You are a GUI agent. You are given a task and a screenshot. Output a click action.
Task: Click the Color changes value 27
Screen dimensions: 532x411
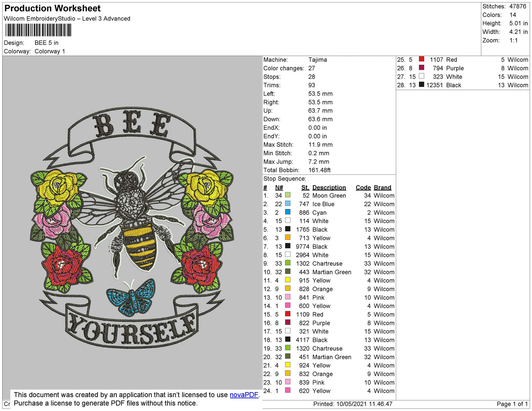311,68
